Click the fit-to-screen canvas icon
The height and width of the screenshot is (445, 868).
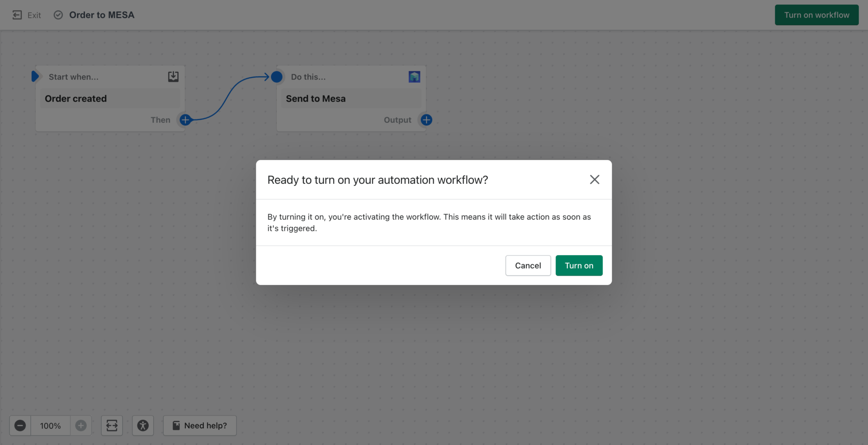click(112, 425)
